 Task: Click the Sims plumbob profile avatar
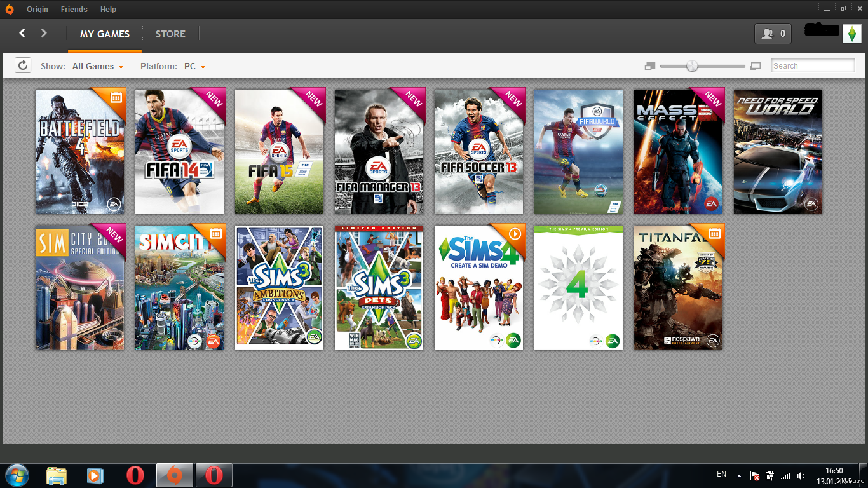(852, 34)
